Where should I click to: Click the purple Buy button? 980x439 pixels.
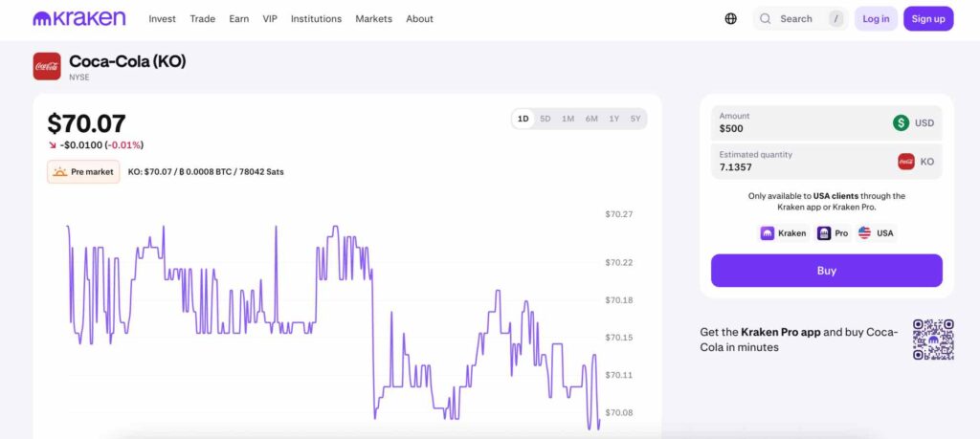click(826, 271)
